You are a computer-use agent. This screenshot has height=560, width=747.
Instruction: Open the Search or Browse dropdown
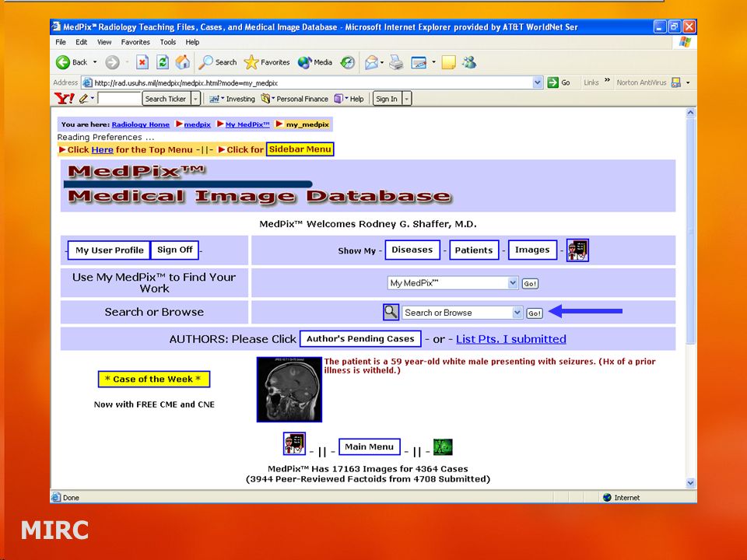517,313
